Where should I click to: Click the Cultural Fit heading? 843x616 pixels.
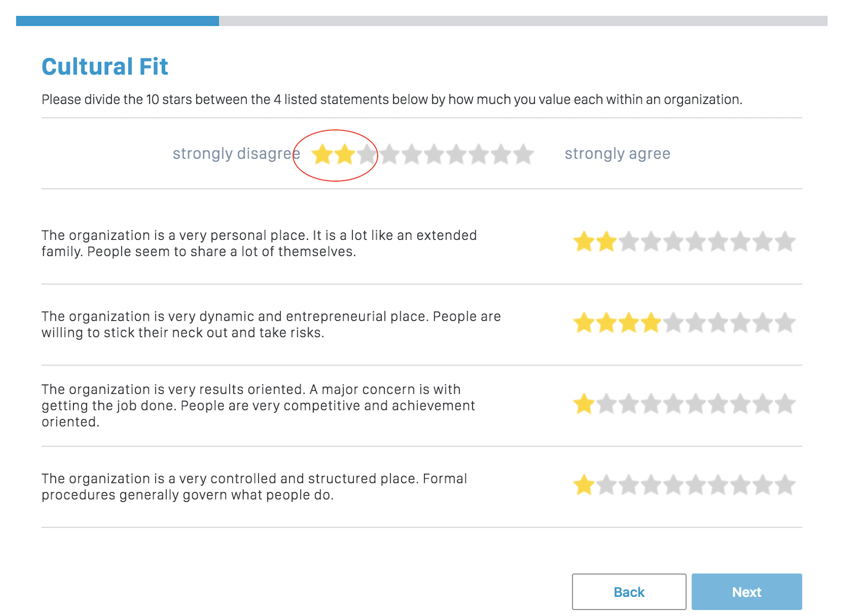pos(105,66)
